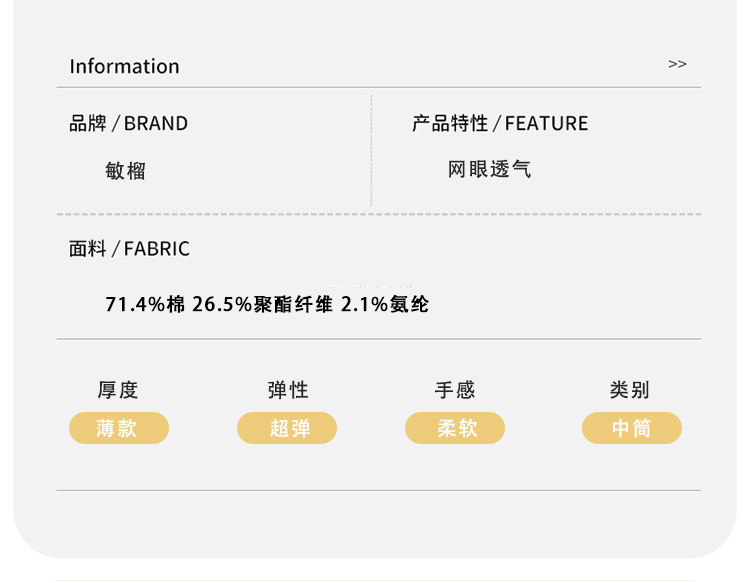This screenshot has height=583, width=750.
Task: Select the 超弹 elasticity pill
Action: (x=287, y=428)
